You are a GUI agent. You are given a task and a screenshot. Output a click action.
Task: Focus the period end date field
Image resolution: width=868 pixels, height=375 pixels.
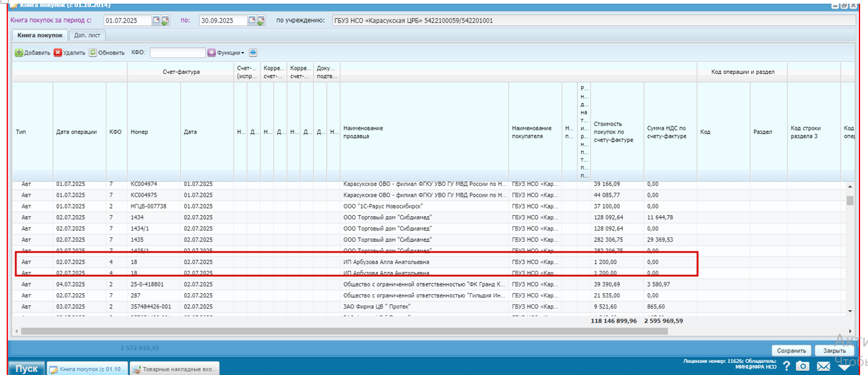coord(223,21)
